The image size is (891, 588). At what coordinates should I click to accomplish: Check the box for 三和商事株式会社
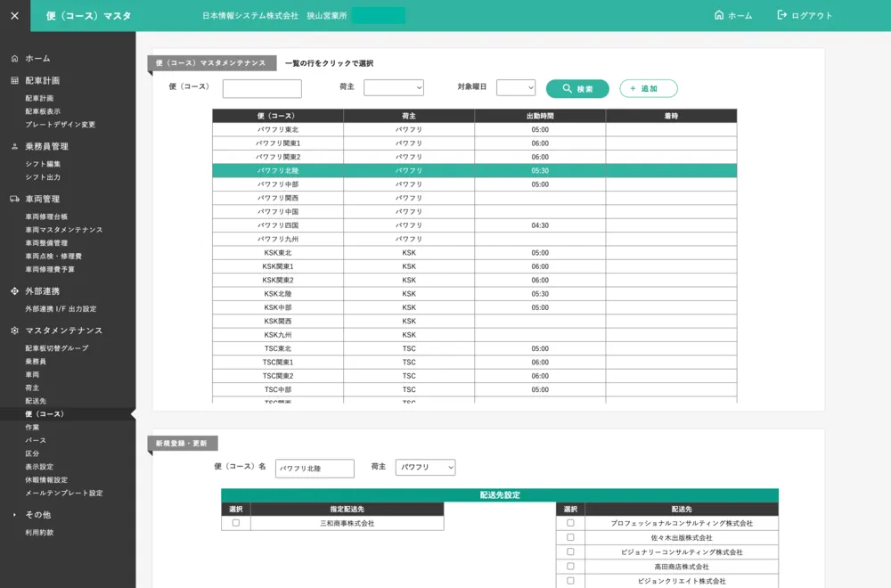coord(236,523)
